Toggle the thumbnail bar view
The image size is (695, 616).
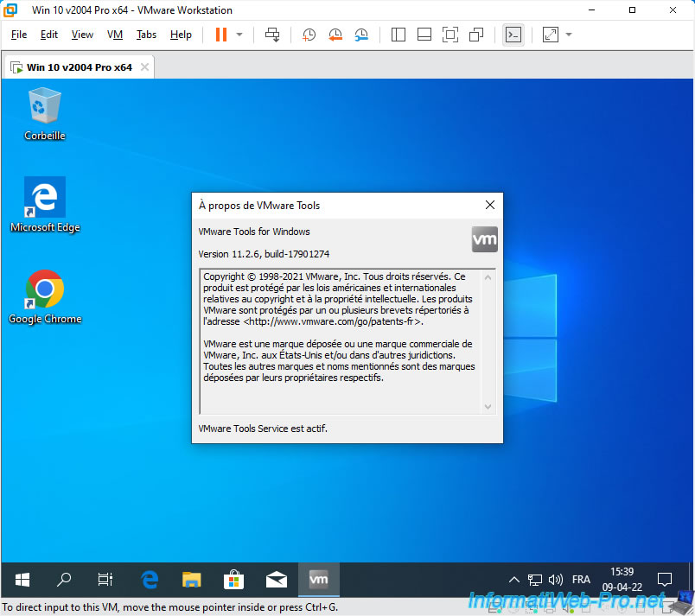tap(424, 35)
